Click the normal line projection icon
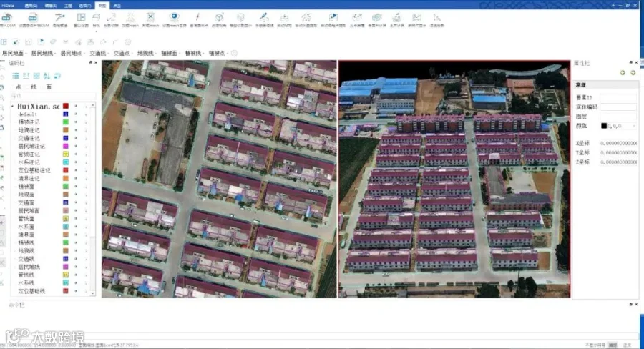Viewport: 644px width, 349px height. point(436,17)
